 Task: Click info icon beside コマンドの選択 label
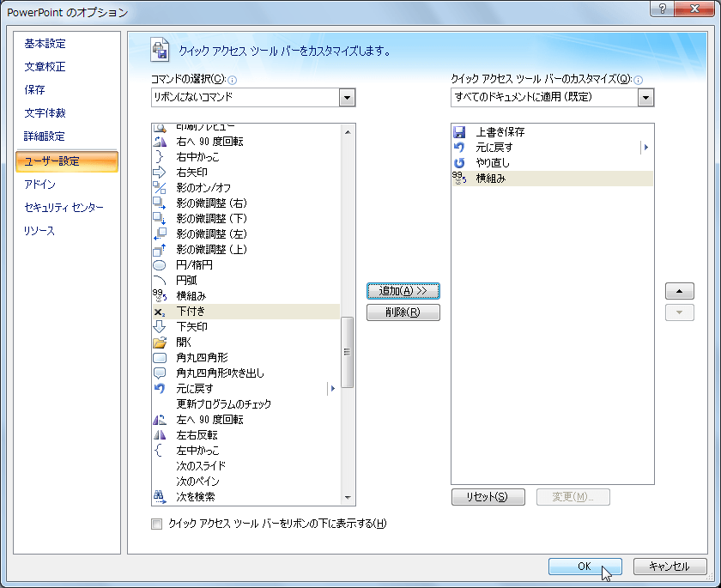(233, 81)
